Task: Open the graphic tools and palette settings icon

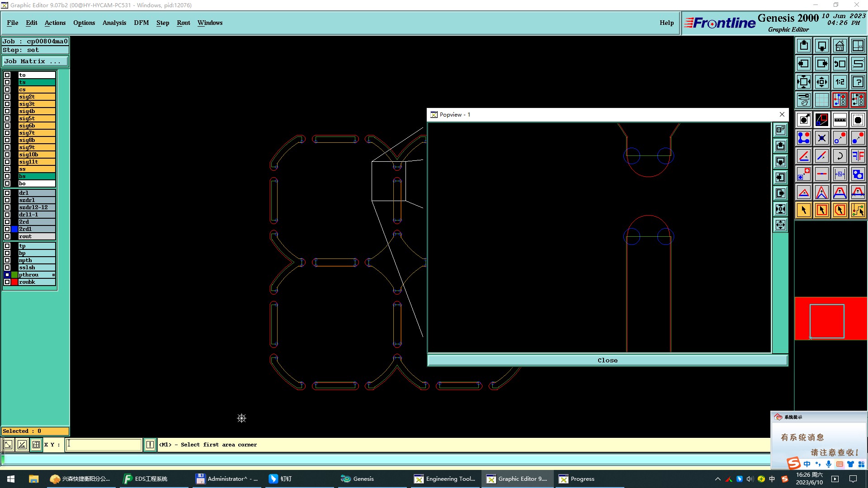Action: pyautogui.click(x=804, y=100)
